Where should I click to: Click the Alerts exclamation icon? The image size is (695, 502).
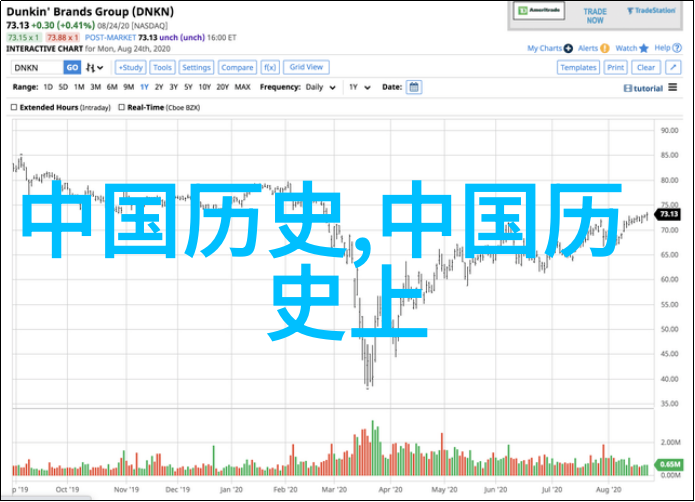[605, 48]
